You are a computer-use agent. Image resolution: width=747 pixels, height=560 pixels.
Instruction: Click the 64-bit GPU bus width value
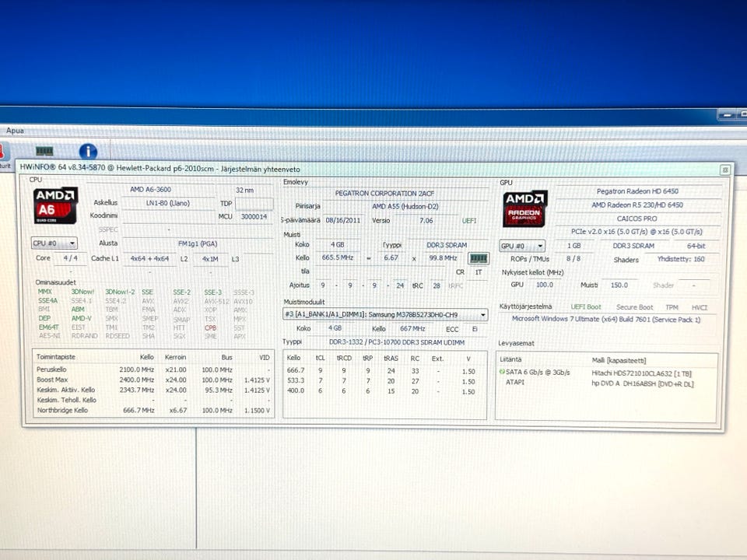(x=696, y=247)
